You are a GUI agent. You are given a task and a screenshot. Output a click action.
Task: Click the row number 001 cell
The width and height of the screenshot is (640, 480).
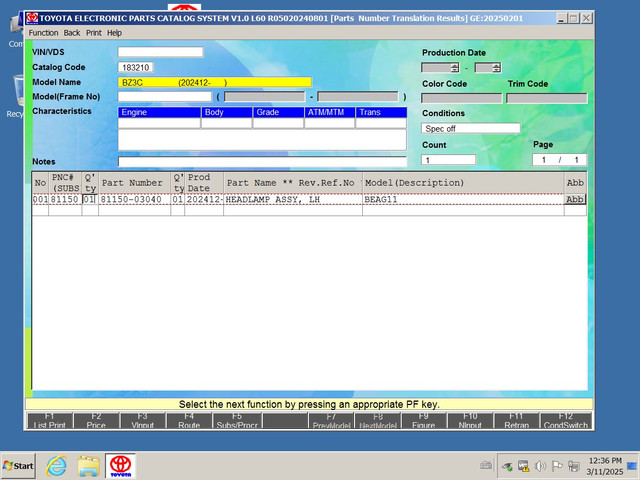[40, 200]
